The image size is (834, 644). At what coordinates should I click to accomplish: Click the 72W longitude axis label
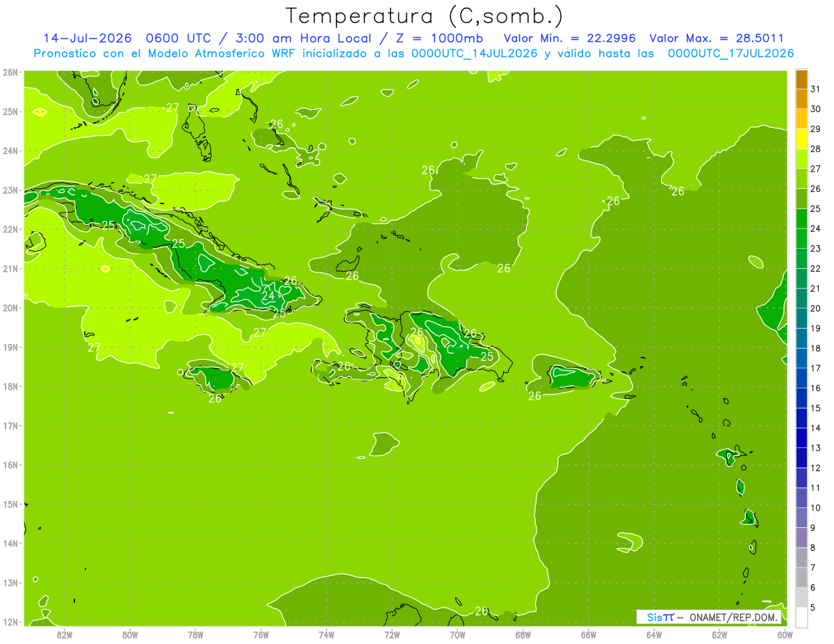392,634
